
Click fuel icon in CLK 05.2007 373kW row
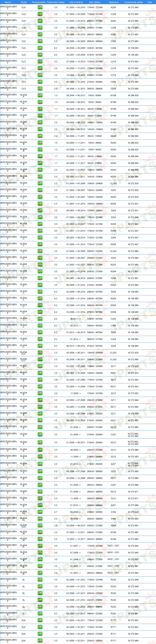[x=40, y=55]
